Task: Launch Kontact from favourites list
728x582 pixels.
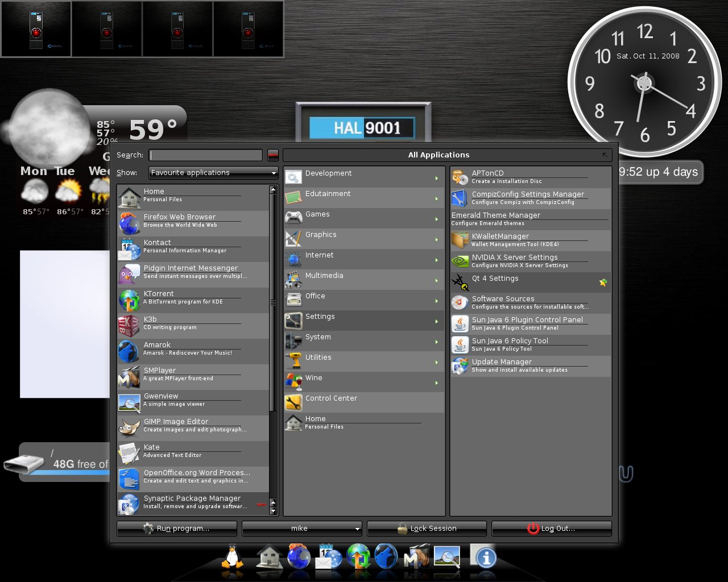Action: click(x=193, y=249)
